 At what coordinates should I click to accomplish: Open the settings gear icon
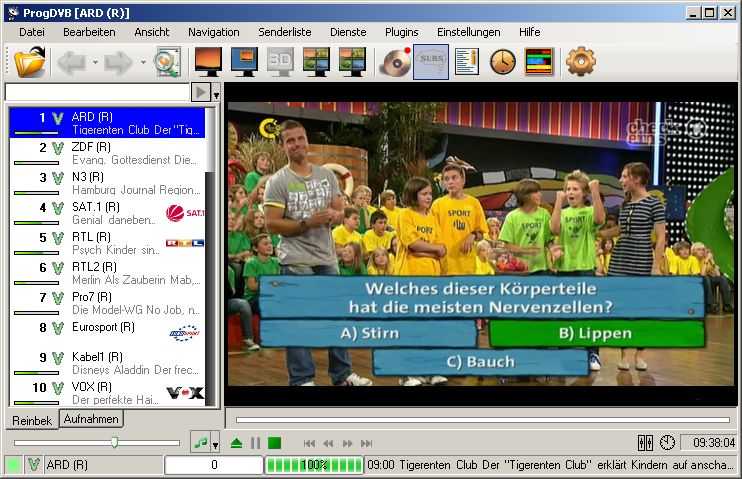tap(580, 62)
